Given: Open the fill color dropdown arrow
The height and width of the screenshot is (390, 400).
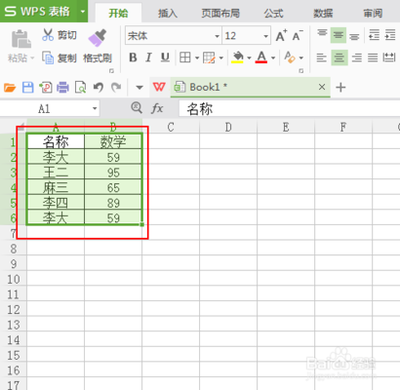Looking at the screenshot, I should [x=249, y=58].
